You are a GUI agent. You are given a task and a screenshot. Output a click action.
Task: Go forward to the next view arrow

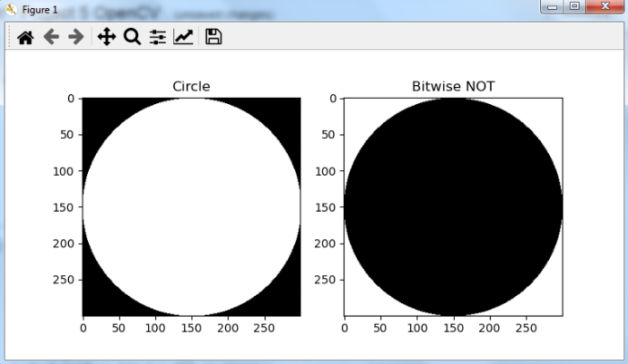pyautogui.click(x=76, y=37)
